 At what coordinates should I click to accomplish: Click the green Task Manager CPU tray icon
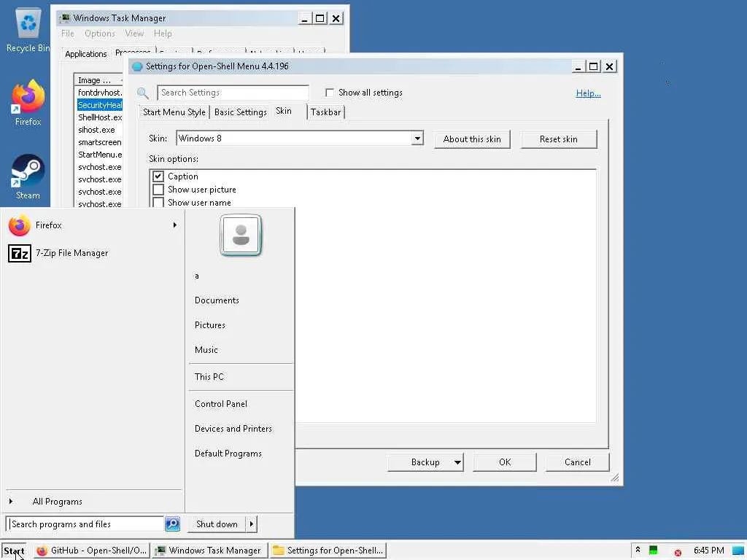tap(653, 550)
